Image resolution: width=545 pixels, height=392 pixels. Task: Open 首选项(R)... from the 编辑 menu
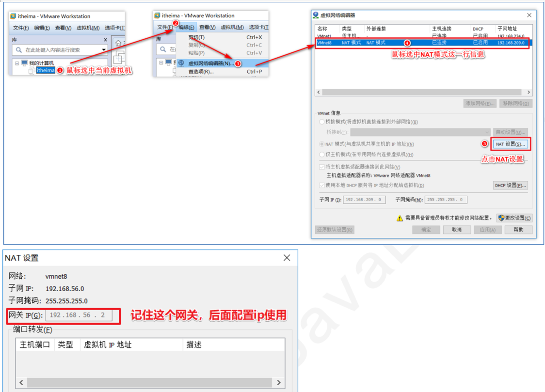click(222, 72)
